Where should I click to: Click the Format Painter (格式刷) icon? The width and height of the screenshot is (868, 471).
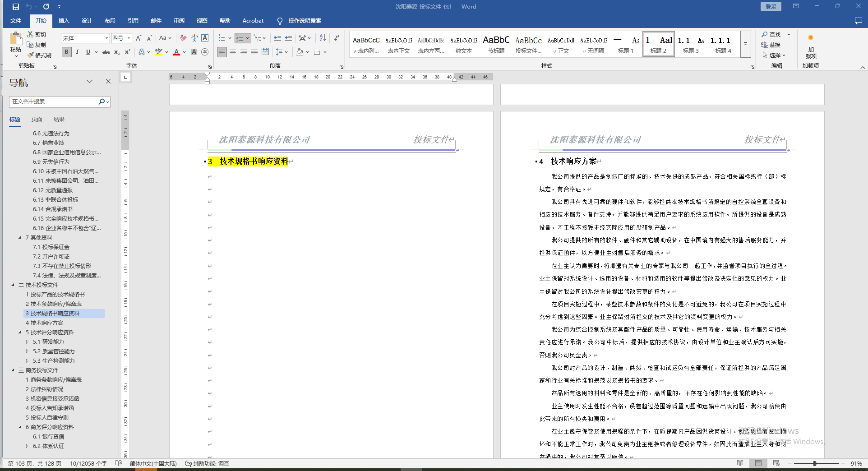(39, 55)
